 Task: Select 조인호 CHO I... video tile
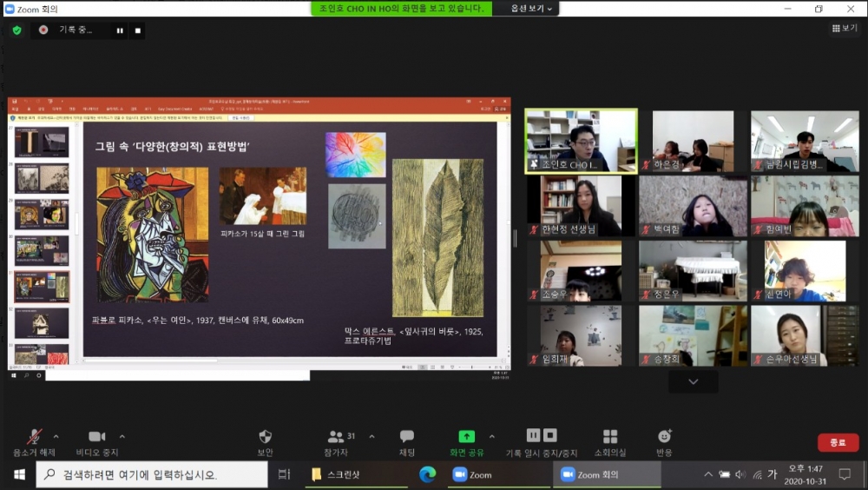click(581, 142)
